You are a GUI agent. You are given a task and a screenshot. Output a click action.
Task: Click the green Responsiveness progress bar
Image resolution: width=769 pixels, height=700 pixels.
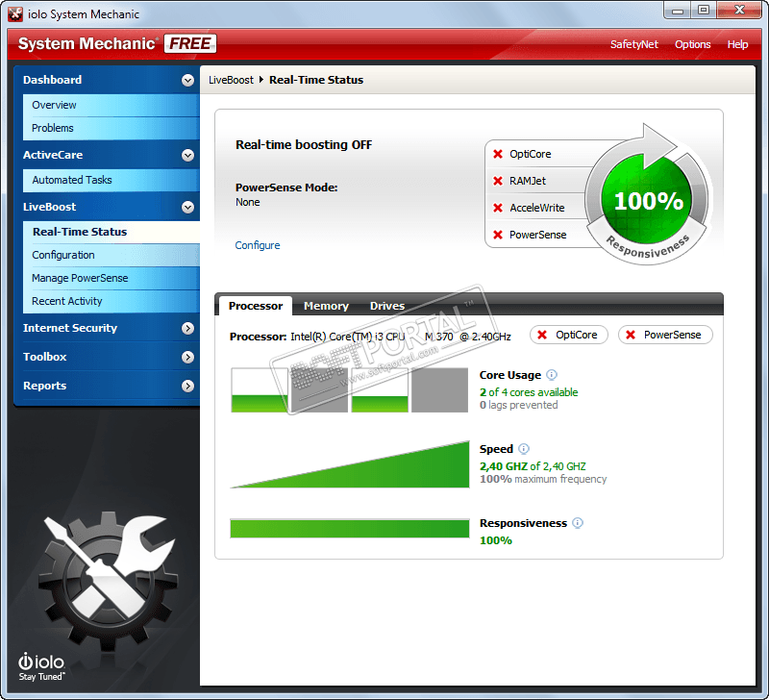[350, 529]
